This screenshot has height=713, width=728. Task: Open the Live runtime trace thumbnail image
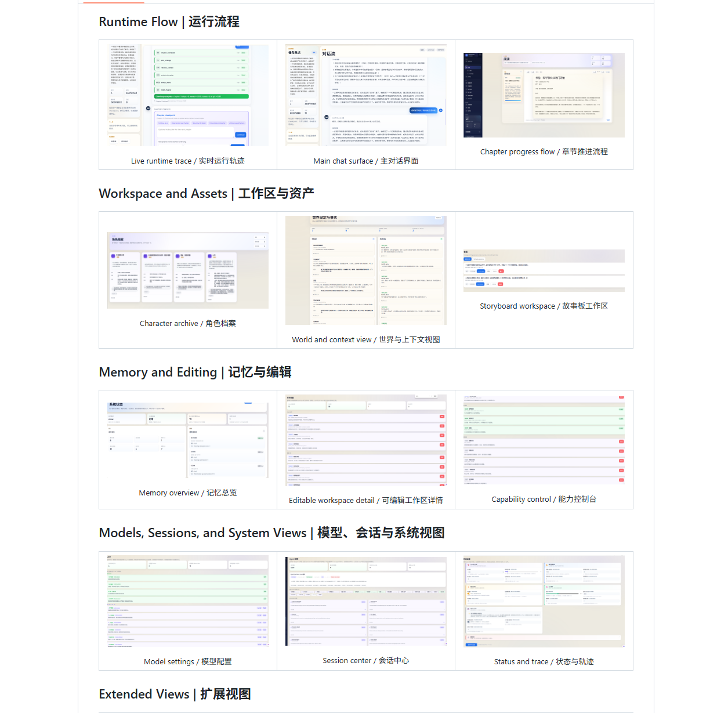click(x=187, y=95)
